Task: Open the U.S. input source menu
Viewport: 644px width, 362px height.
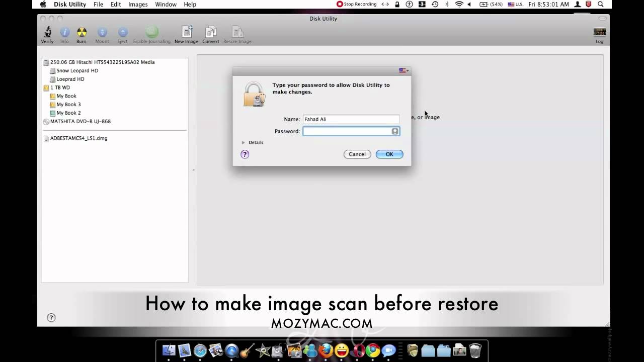Action: pos(516,4)
